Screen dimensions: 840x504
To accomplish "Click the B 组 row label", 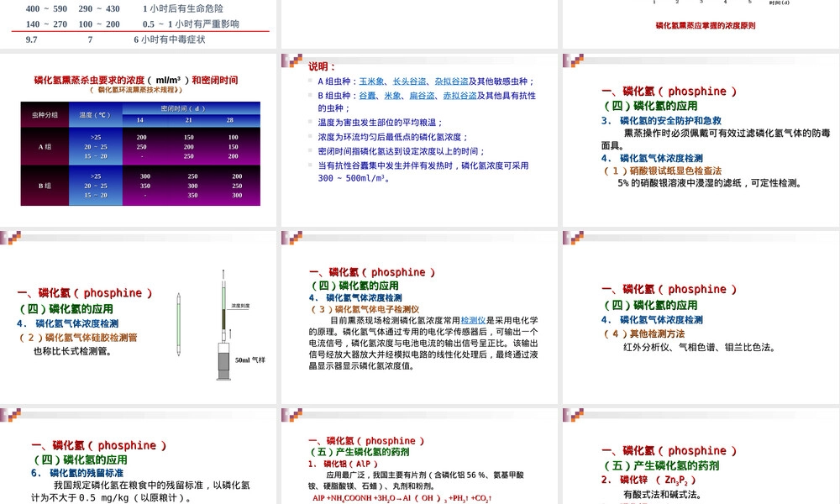I will click(x=45, y=186).
